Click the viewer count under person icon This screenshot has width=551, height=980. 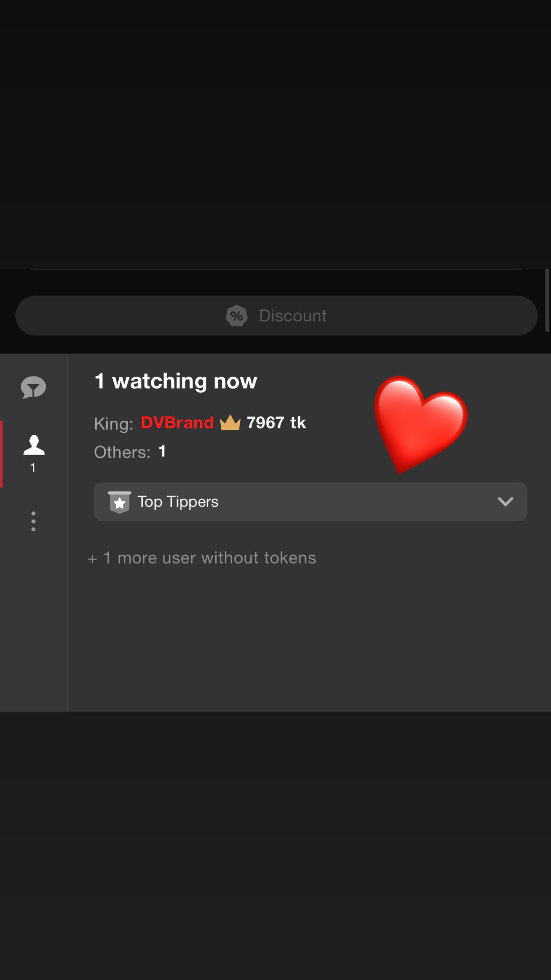[x=33, y=468]
